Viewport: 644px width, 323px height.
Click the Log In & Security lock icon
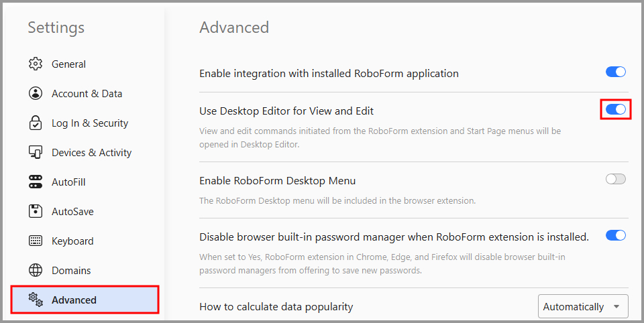[x=36, y=123]
